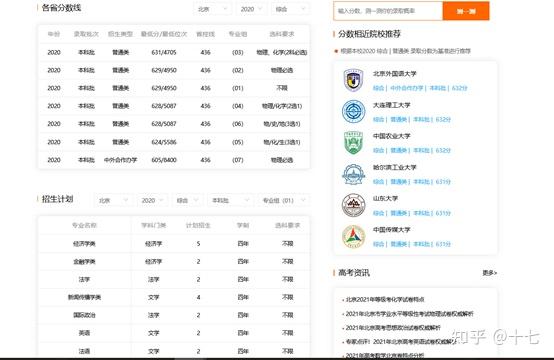The image size is (554, 360).
Task: Click the 山东大学 emblem
Action: (353, 205)
